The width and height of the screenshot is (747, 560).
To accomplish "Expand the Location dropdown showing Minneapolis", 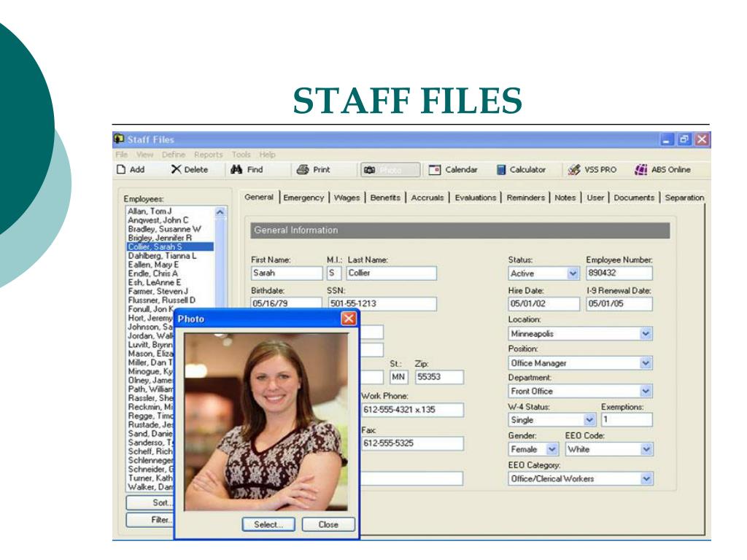I will [x=646, y=333].
